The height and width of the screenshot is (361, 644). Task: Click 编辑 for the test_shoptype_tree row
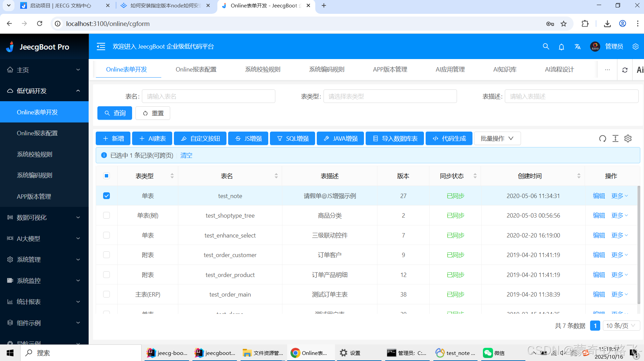pos(599,215)
